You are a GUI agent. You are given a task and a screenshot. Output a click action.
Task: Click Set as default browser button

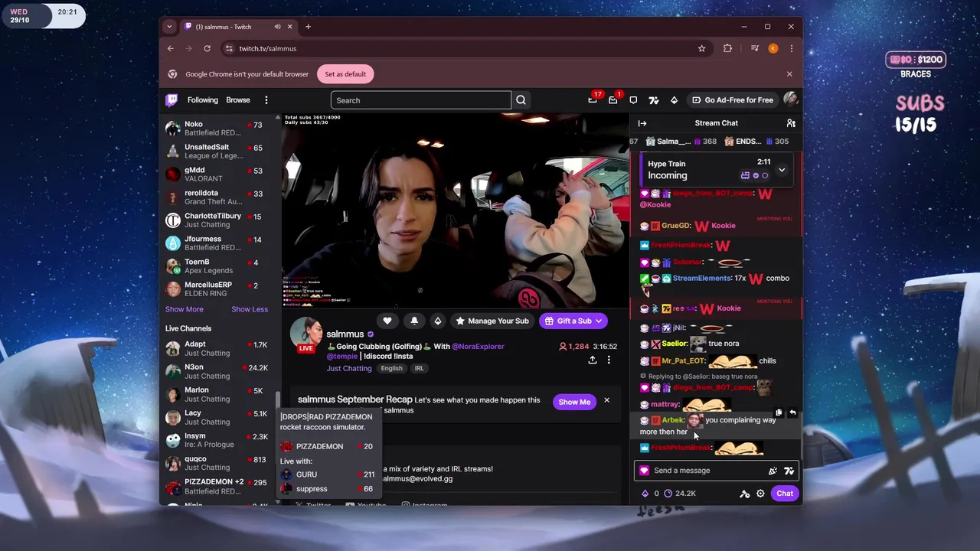pos(345,74)
